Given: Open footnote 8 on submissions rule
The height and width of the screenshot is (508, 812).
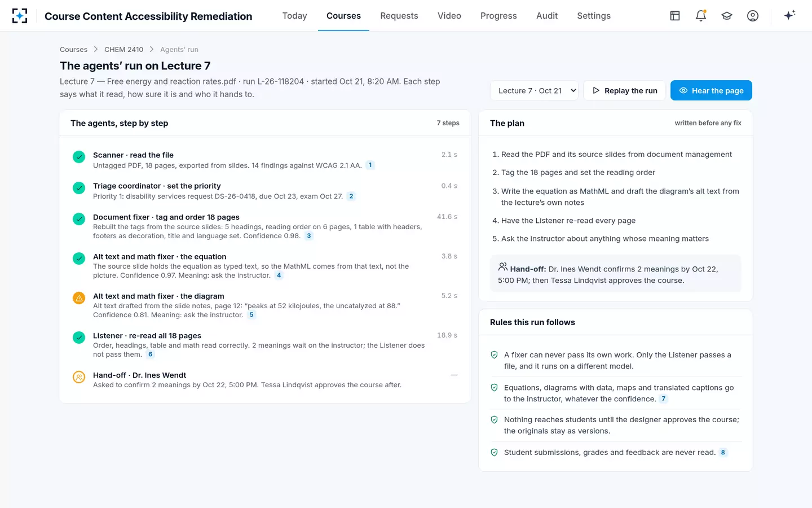Looking at the screenshot, I should (x=723, y=453).
